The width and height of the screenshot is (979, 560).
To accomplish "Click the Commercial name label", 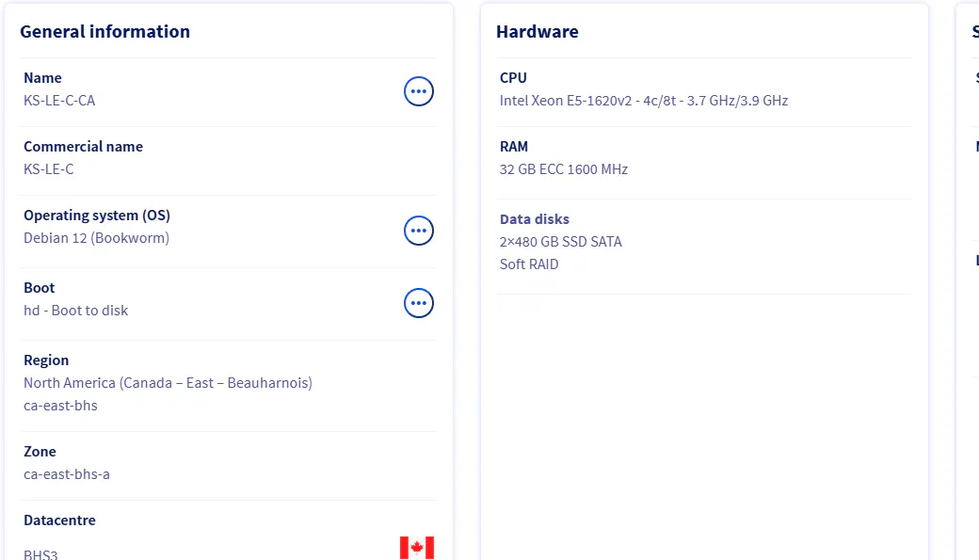I will [83, 147].
